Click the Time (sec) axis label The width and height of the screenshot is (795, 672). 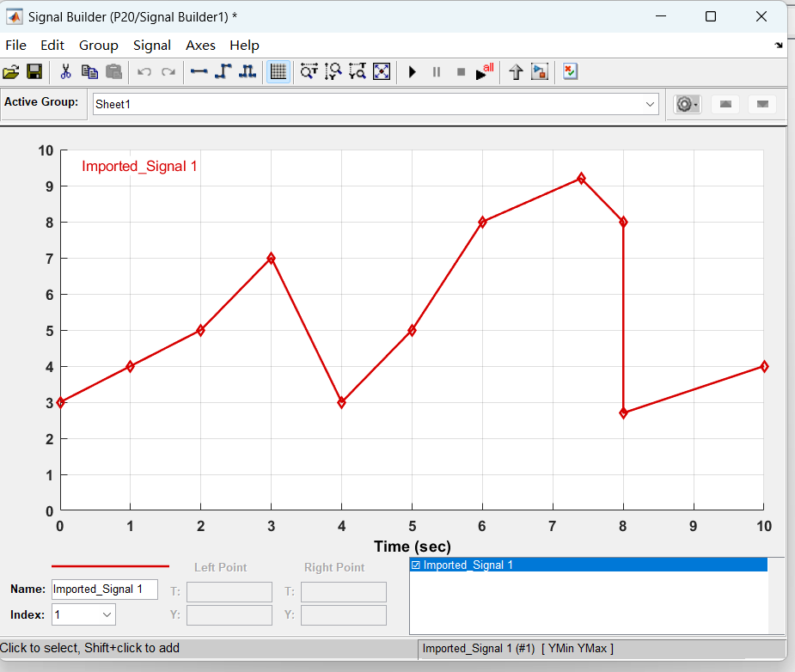click(413, 547)
